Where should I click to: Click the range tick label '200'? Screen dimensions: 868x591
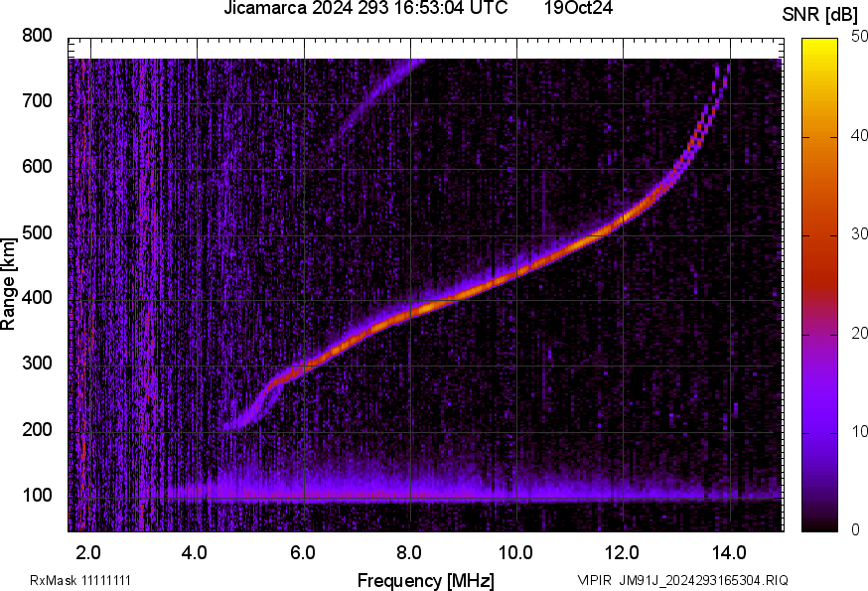(37, 429)
